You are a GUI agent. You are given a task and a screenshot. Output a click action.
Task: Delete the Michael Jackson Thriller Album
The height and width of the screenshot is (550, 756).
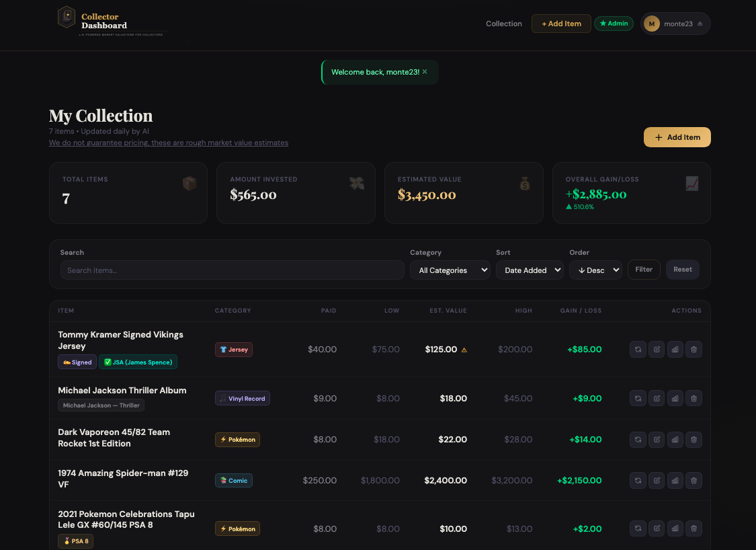coord(694,399)
